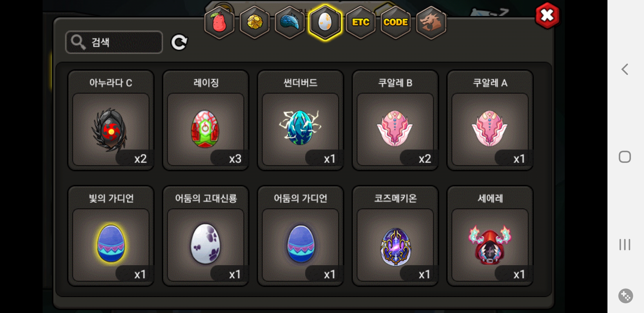Viewport: 644px width, 313px height.
Task: Select the 아누라다 C egg
Action: (111, 120)
